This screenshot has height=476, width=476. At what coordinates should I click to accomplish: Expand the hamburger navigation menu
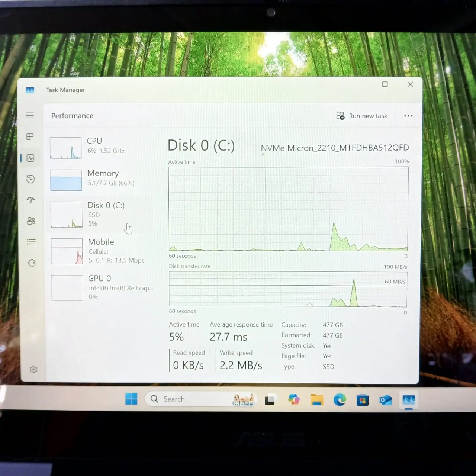coord(30,115)
